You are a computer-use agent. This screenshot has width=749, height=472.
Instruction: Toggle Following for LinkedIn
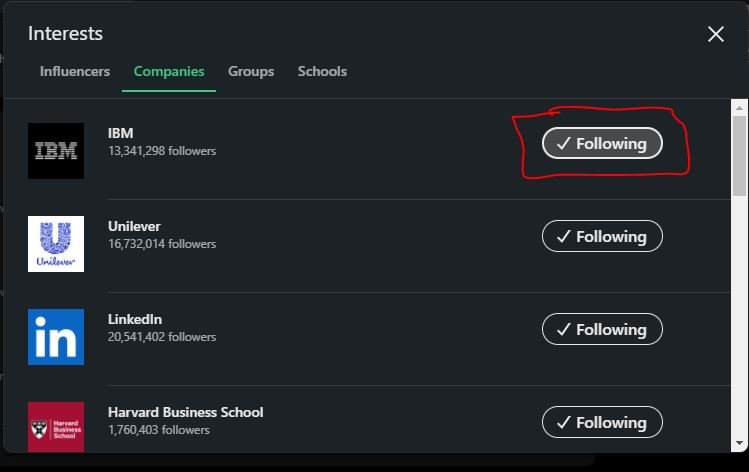[x=602, y=329]
